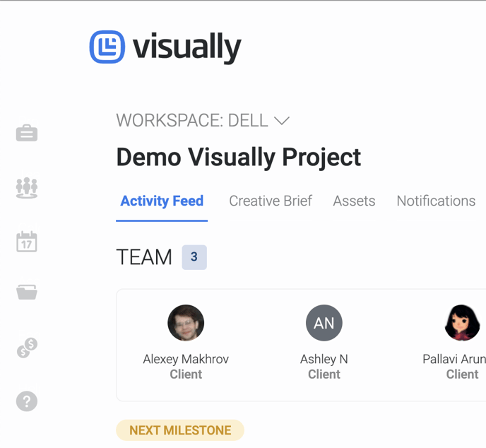Click Ashley N's AN initials avatar

click(324, 323)
